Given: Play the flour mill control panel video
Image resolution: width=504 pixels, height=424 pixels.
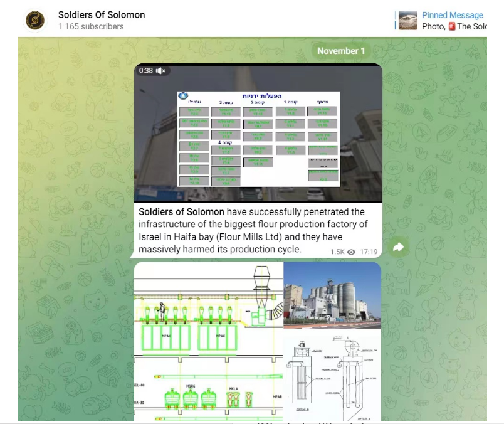Looking at the screenshot, I should tap(258, 133).
